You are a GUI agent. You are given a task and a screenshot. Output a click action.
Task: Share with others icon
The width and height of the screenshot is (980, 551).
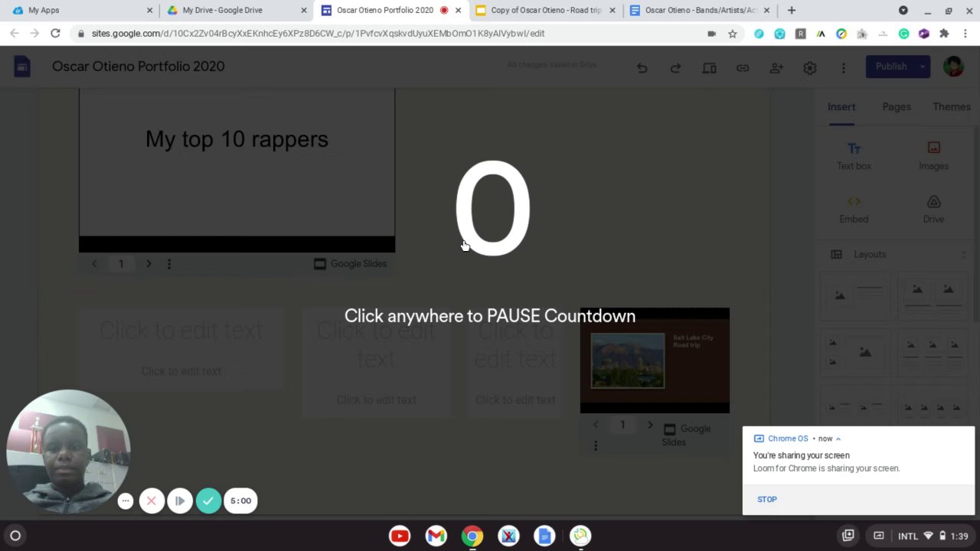(776, 68)
